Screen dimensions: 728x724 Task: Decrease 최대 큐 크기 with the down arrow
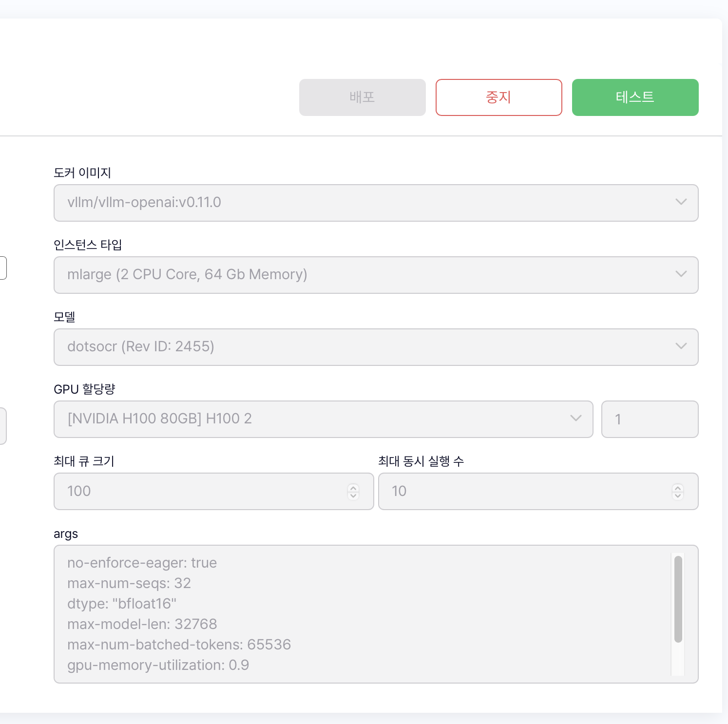[x=353, y=495]
